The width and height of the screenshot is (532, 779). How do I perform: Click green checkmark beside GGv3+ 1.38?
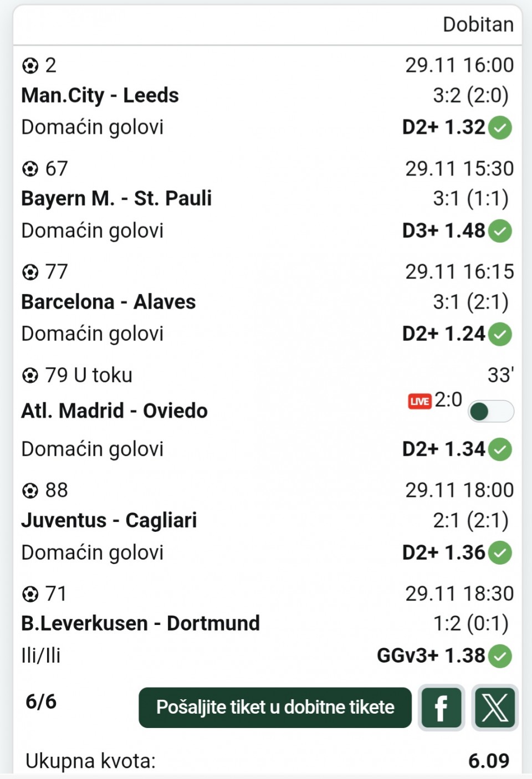[500, 656]
